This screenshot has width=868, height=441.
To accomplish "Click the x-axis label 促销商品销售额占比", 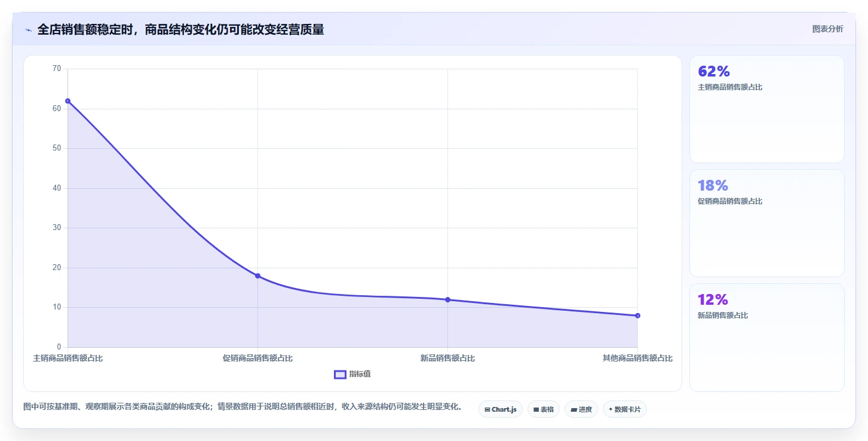I will (x=257, y=359).
